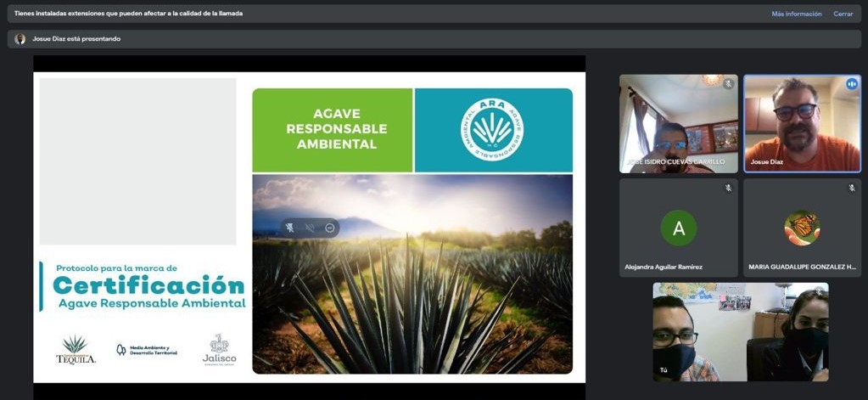Select the Josue Diaz video tile
The image size is (868, 400).
point(802,123)
